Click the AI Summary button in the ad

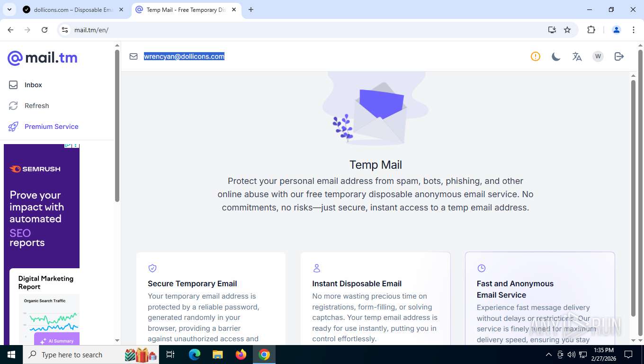(x=57, y=340)
